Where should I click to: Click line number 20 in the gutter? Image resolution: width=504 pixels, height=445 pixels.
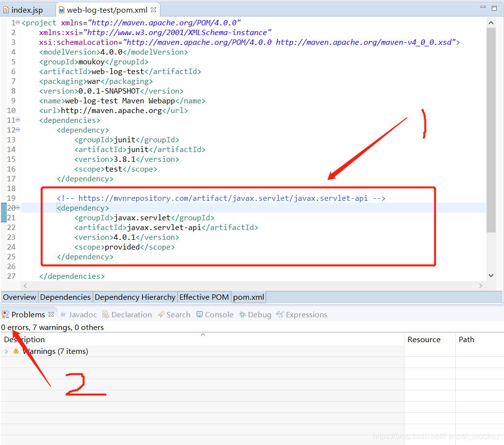click(11, 208)
